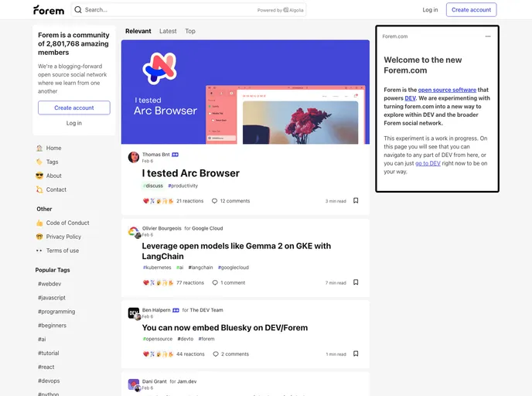
Task: Select the #opensource tag
Action: pos(158,339)
